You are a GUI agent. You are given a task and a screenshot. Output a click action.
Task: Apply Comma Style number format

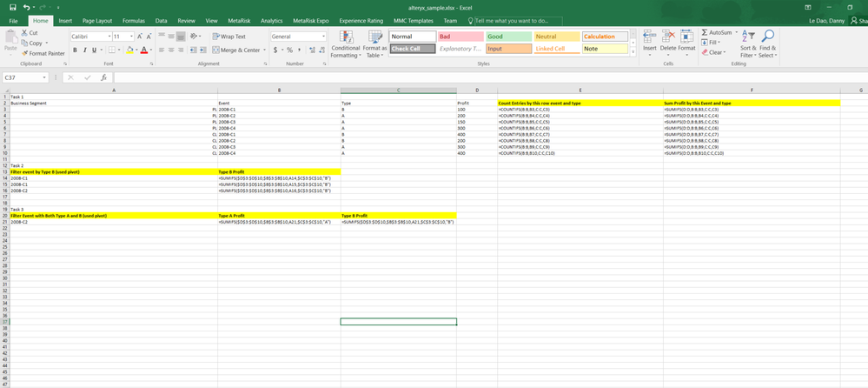pos(299,50)
